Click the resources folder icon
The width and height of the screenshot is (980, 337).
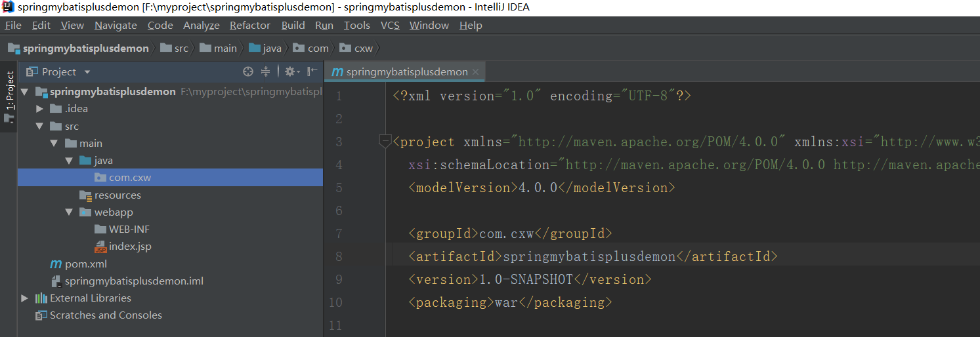(85, 195)
